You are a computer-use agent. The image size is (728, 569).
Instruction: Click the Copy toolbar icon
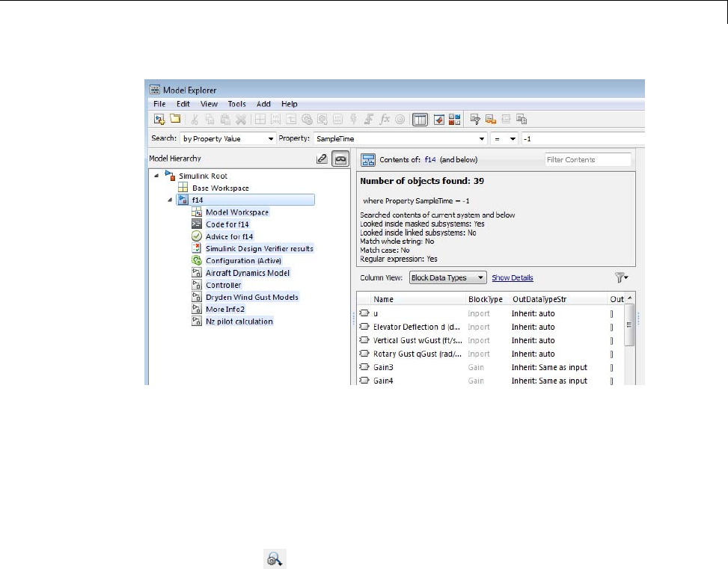[x=209, y=120]
